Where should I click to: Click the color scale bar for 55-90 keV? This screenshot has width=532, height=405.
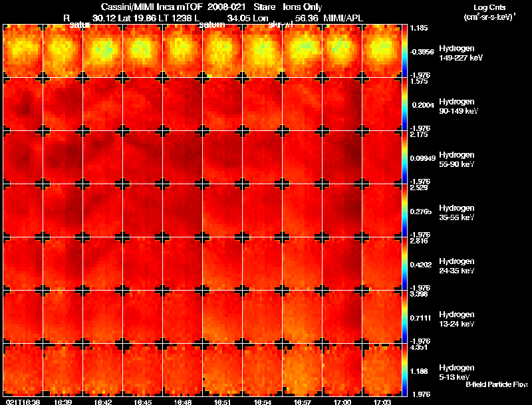(x=404, y=158)
